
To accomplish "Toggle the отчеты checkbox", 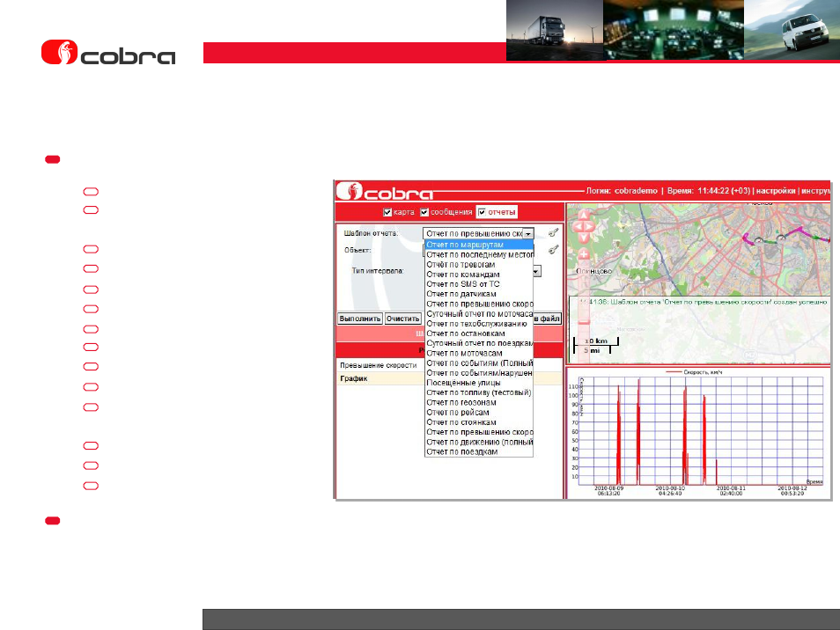I will tap(482, 213).
